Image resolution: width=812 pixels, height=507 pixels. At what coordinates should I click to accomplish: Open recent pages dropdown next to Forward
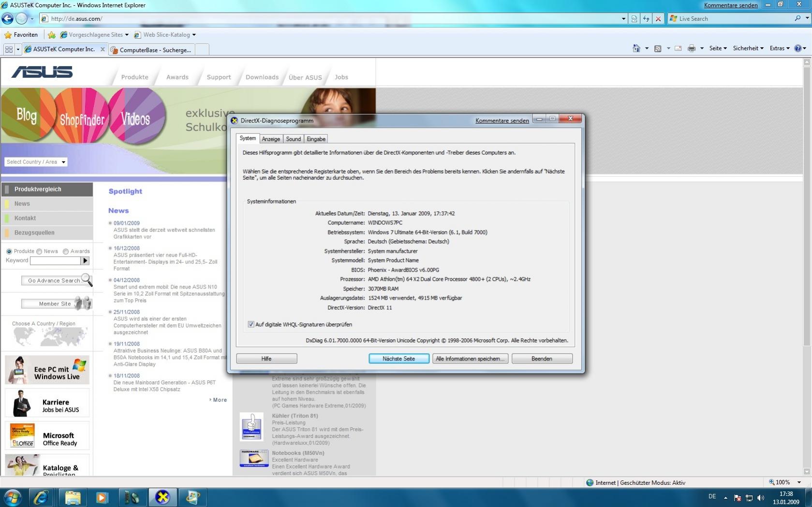coord(32,19)
